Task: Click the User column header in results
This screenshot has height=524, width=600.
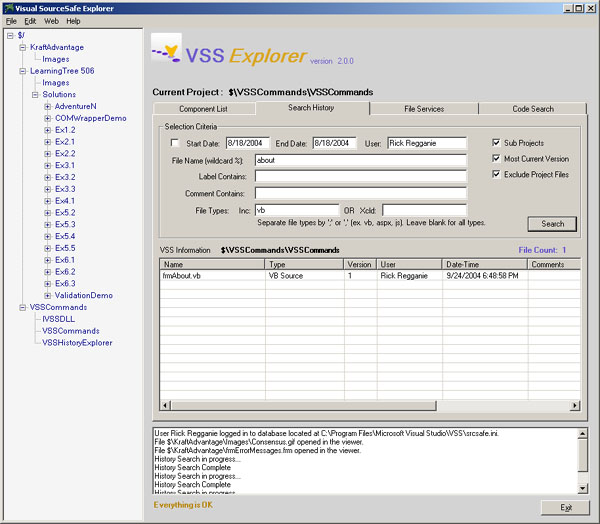Action: click(x=409, y=264)
